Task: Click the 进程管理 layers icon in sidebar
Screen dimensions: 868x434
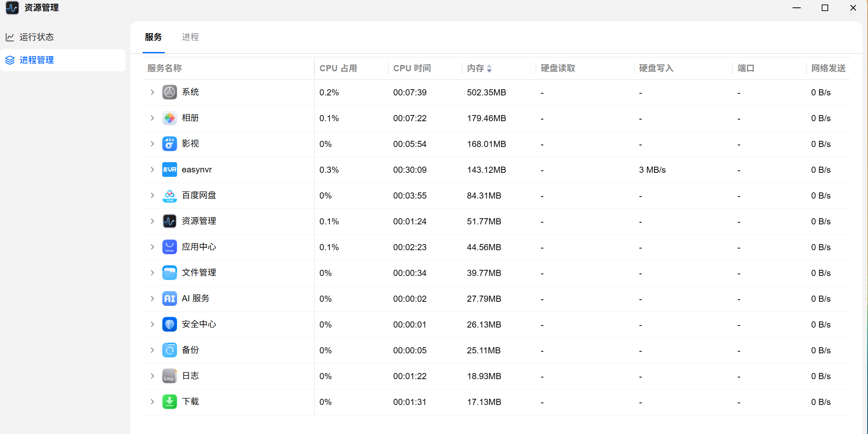Action: coord(10,60)
